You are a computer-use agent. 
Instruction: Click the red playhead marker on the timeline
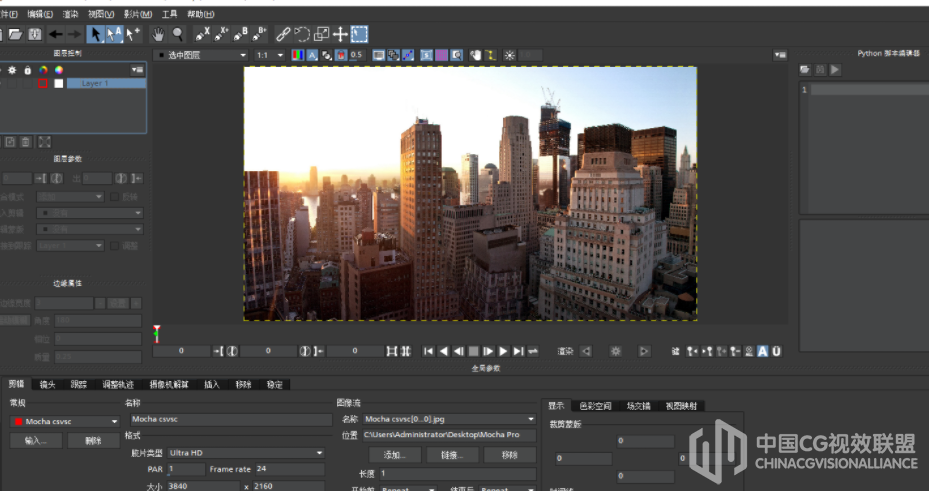156,333
